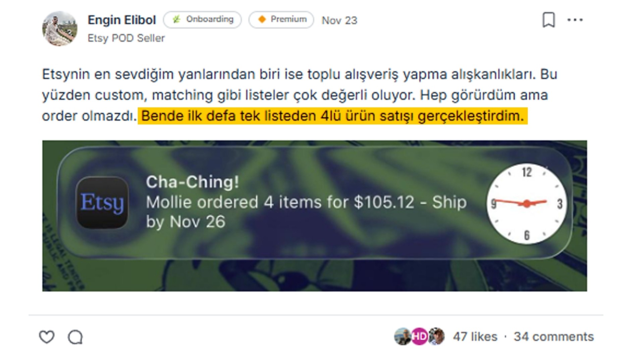Open the 34 comments thread
644x362 pixels.
click(x=554, y=337)
